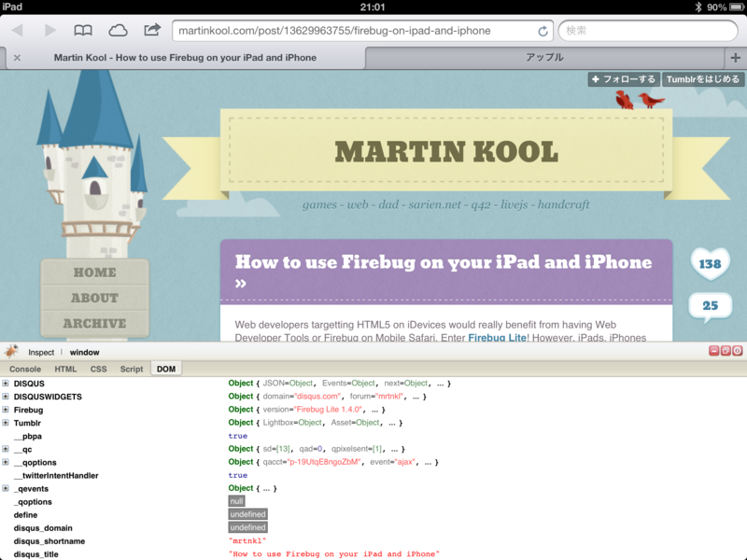Click the DISQUS Object value with JSON=Object

339,384
